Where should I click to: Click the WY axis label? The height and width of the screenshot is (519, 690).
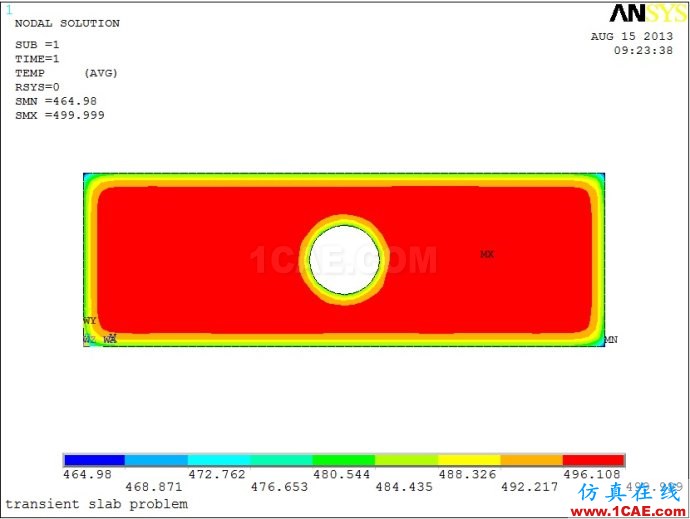(x=89, y=320)
